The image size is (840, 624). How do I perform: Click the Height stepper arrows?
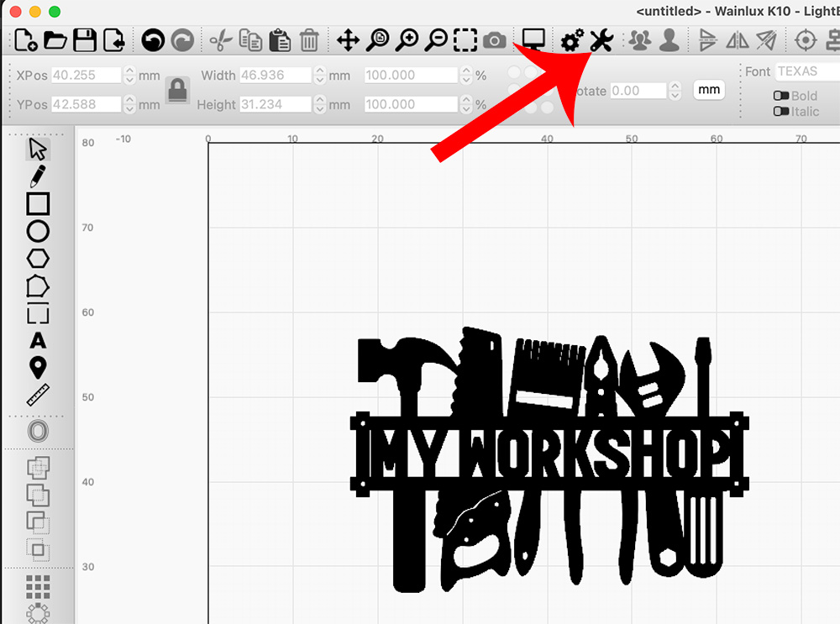coord(319,105)
